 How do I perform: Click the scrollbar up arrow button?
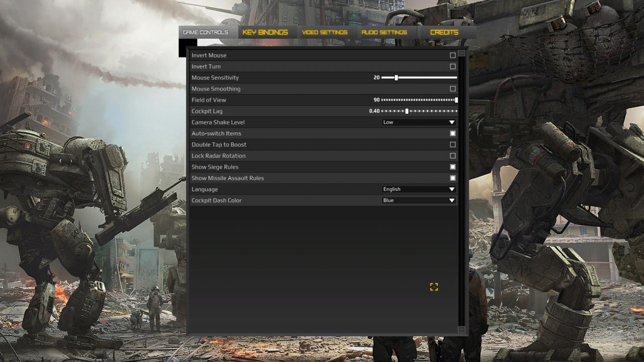[461, 53]
